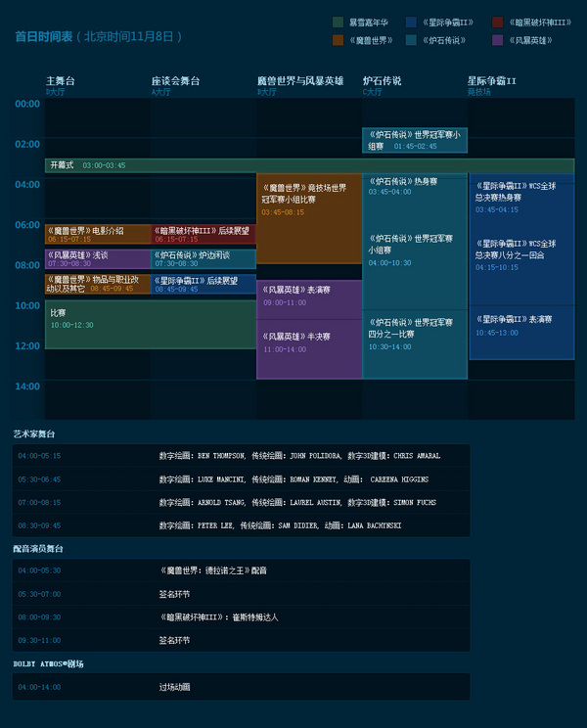Open 《暗黑破坏神III》后续展望 event block
Viewport: 587px width, 728px height.
203,234
